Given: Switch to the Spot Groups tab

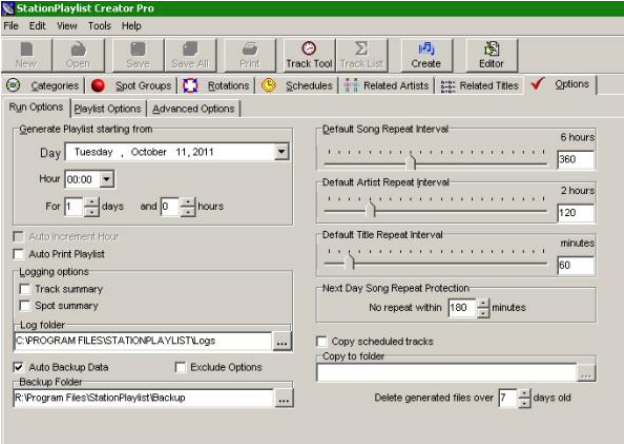Looking at the screenshot, I should pyautogui.click(x=131, y=86).
